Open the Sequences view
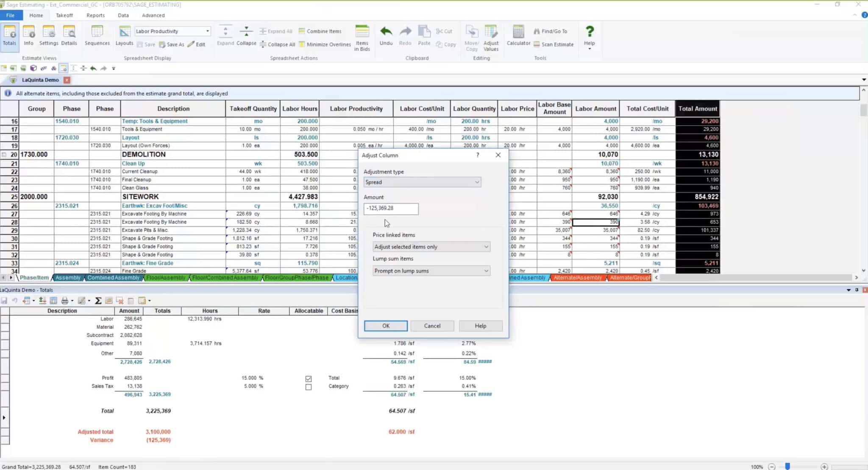The image size is (868, 470). (97, 36)
